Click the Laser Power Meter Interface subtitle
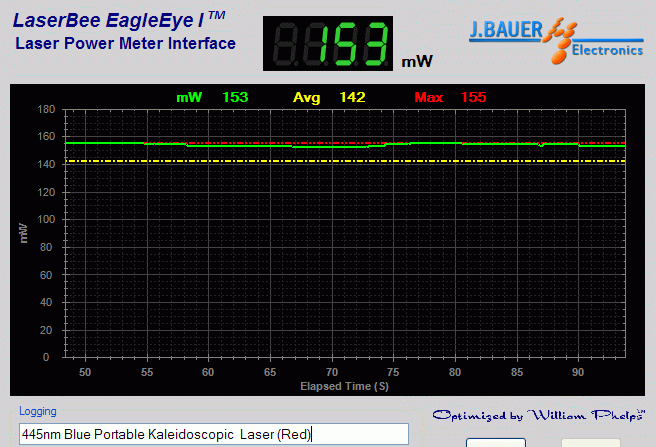This screenshot has height=447, width=656. coord(126,44)
